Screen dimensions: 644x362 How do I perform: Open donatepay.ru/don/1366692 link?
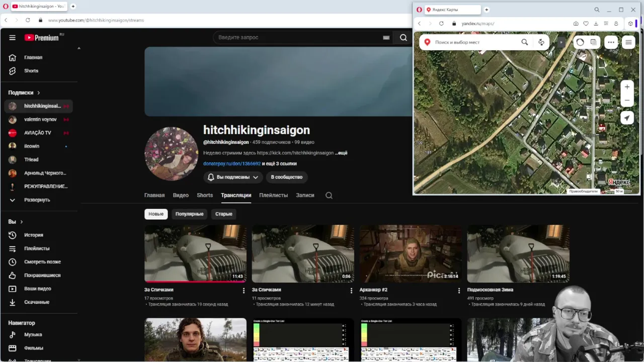tap(232, 163)
